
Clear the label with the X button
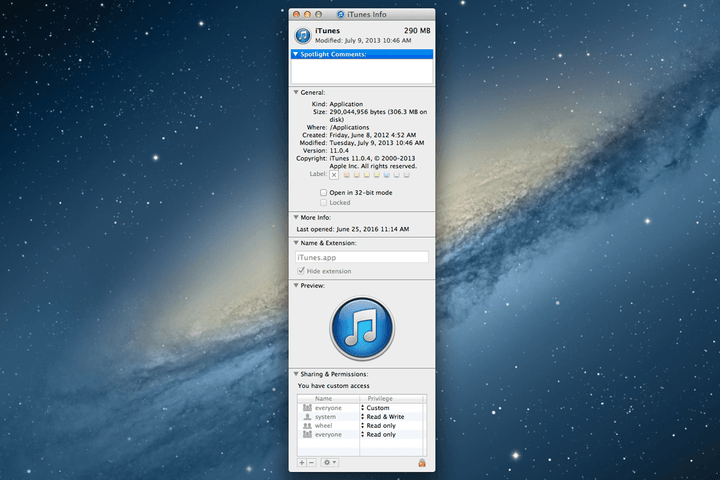pos(334,175)
